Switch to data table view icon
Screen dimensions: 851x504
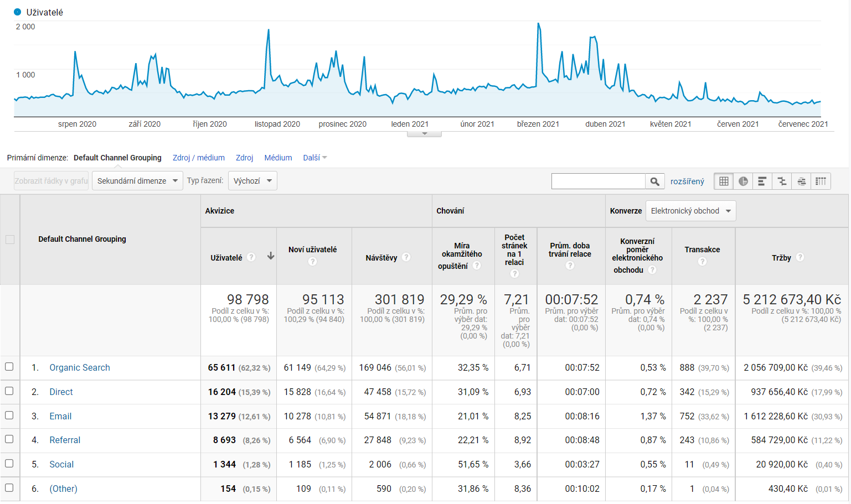[x=724, y=181]
